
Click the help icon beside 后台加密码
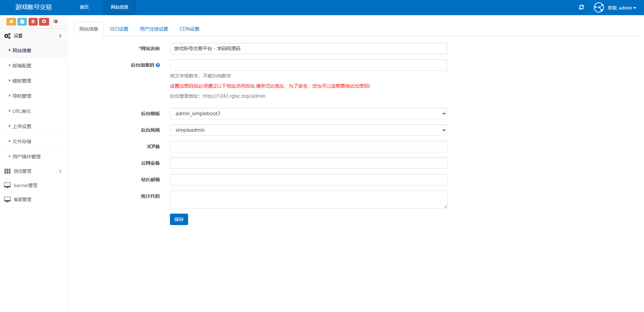pyautogui.click(x=158, y=65)
